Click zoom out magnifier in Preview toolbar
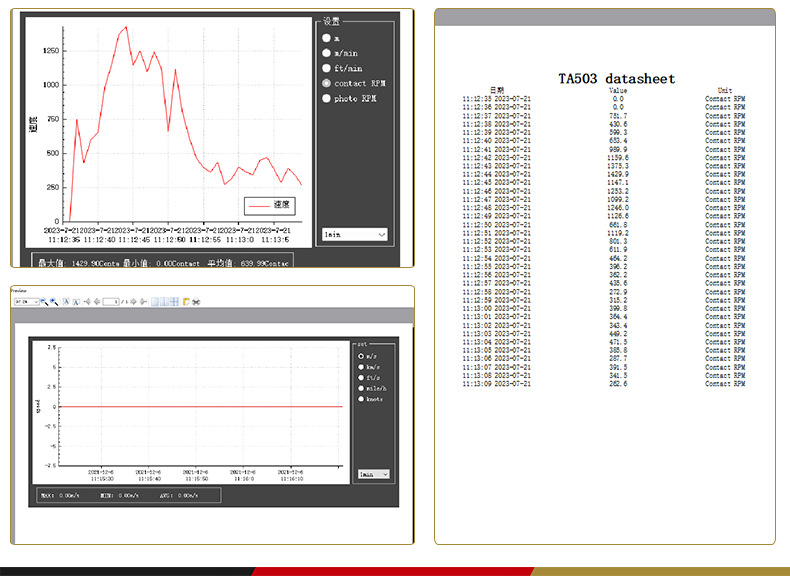The width and height of the screenshot is (790, 576). click(44, 301)
